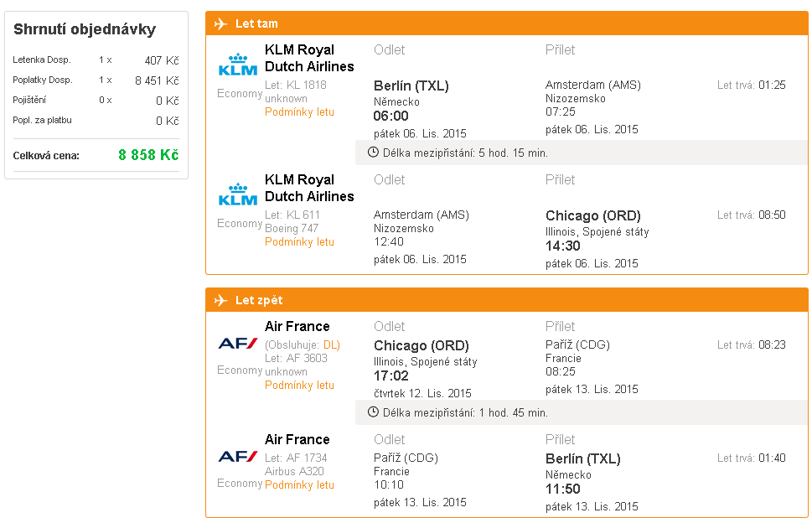Click the Air France logo for flight AF 3603
Viewport: 812px width, 523px height.
tap(237, 343)
